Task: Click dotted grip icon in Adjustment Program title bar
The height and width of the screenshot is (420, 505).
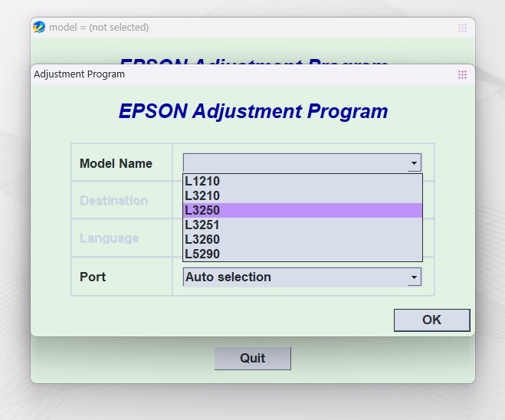Action: 462,74
